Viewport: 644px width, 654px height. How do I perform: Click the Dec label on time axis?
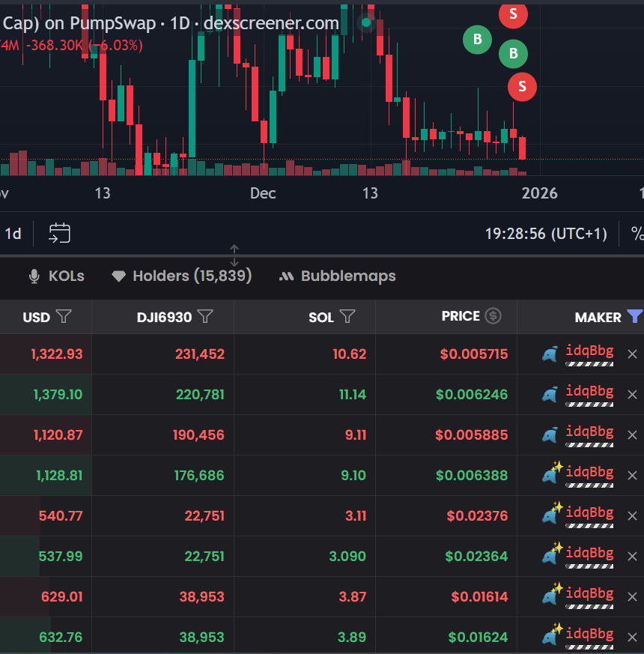[263, 193]
